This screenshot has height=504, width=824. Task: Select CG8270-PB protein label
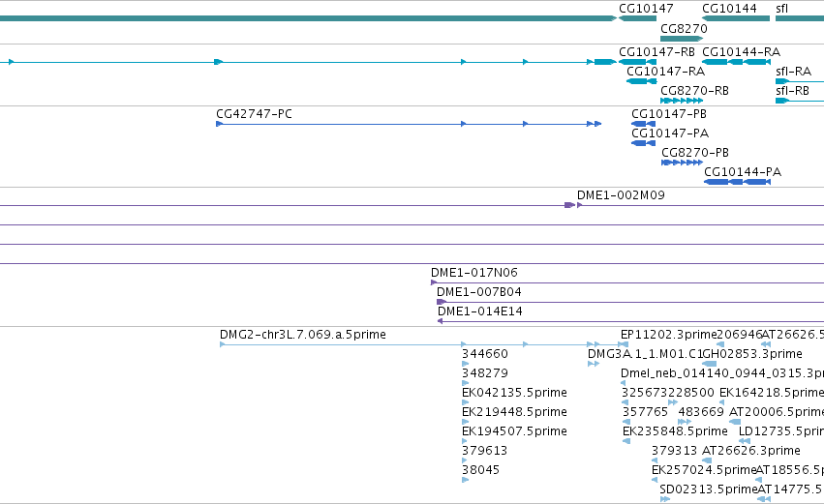tap(695, 153)
